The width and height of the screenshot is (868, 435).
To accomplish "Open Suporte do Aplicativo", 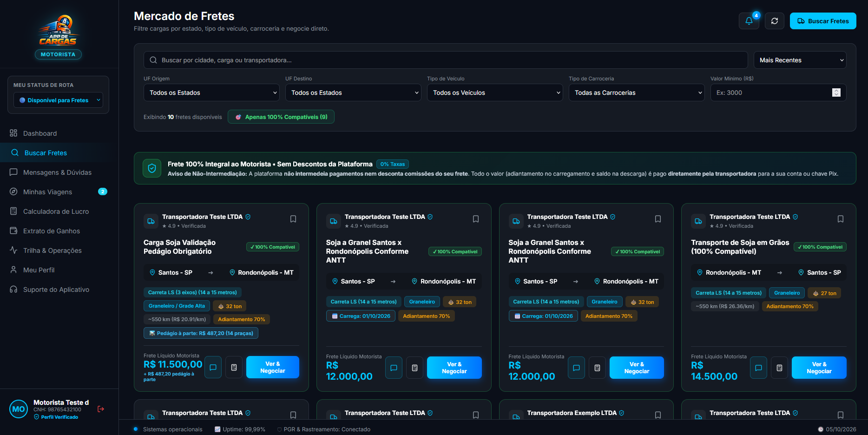I will tap(59, 290).
